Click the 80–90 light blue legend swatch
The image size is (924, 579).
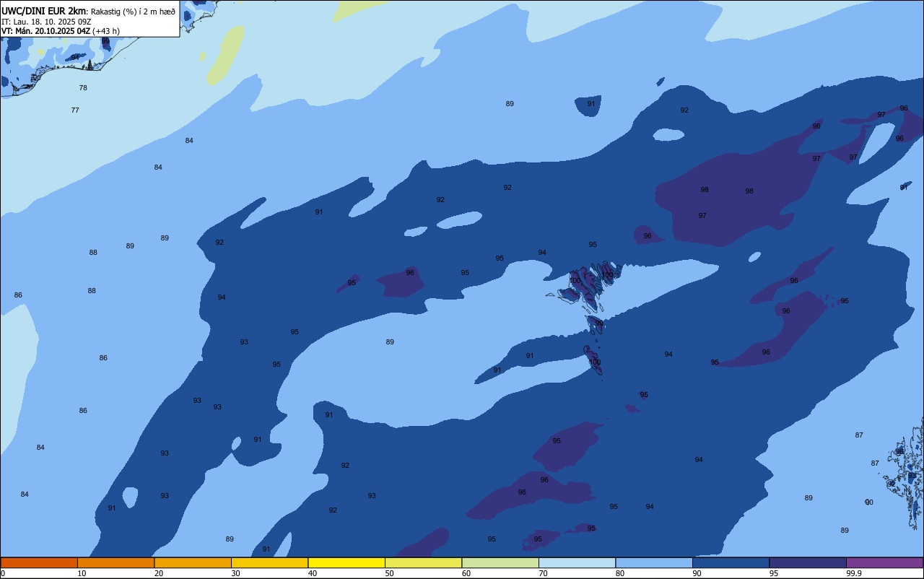coord(654,562)
